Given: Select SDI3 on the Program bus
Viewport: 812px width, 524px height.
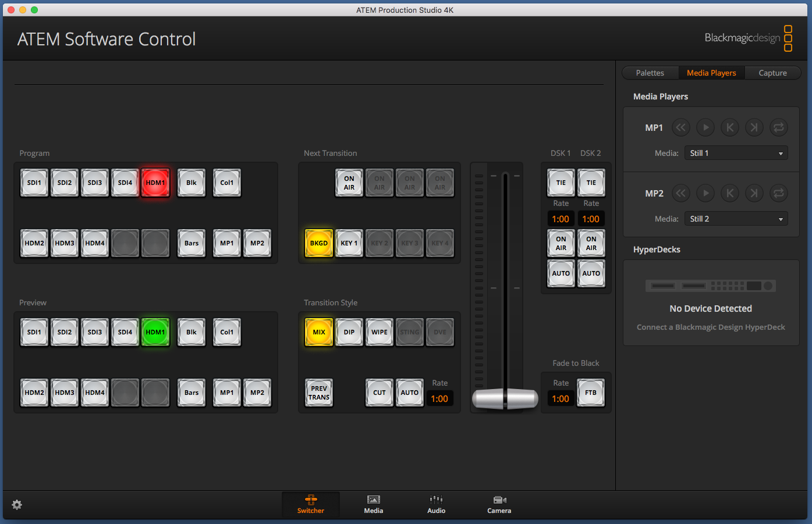Looking at the screenshot, I should 95,183.
